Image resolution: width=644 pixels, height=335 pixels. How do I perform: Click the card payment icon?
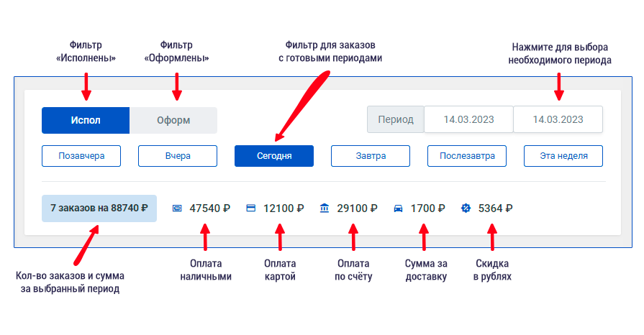pyautogui.click(x=250, y=208)
